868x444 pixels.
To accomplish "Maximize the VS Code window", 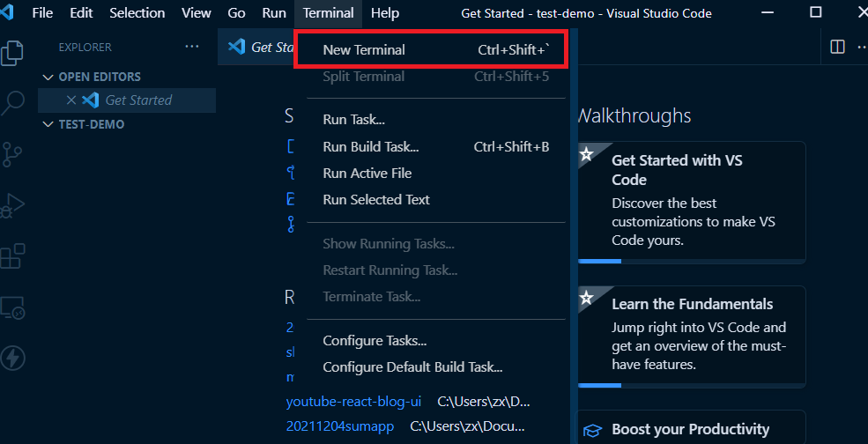I will point(815,12).
